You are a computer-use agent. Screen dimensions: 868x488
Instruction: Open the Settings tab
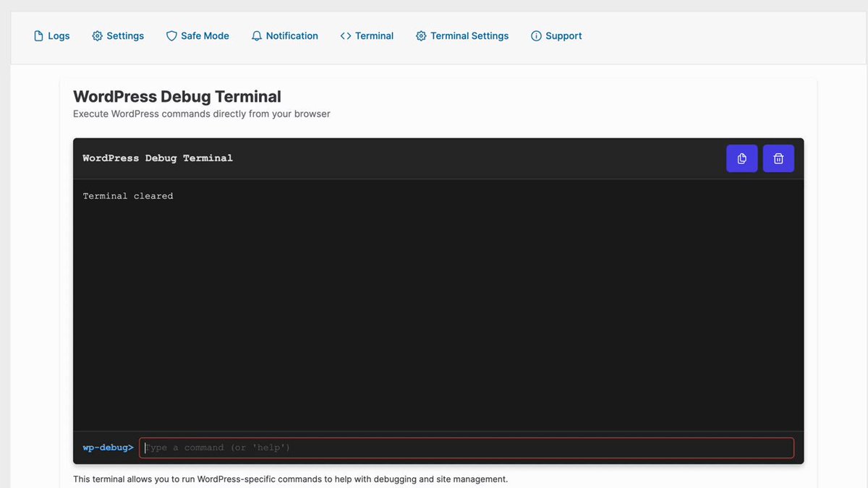(x=118, y=36)
